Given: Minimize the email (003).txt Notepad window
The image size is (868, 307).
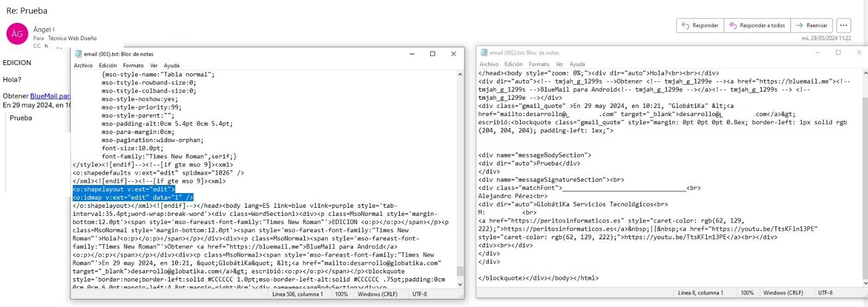Looking at the screenshot, I should pyautogui.click(x=412, y=54).
